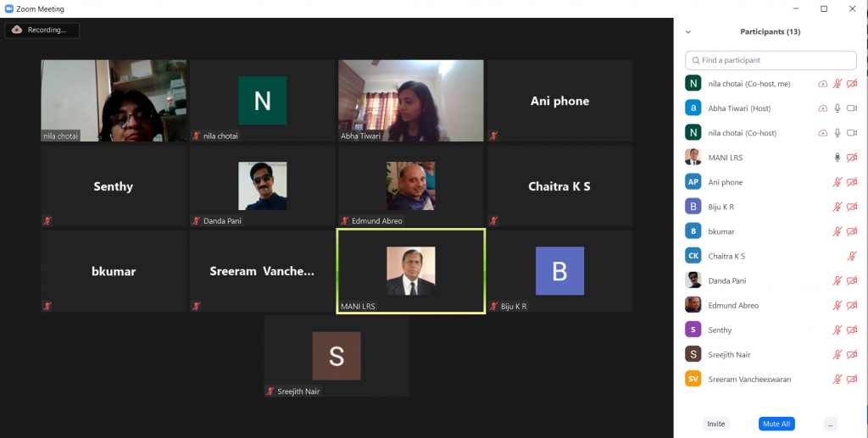Click the camera-off icon beside Biju K R

click(x=852, y=207)
